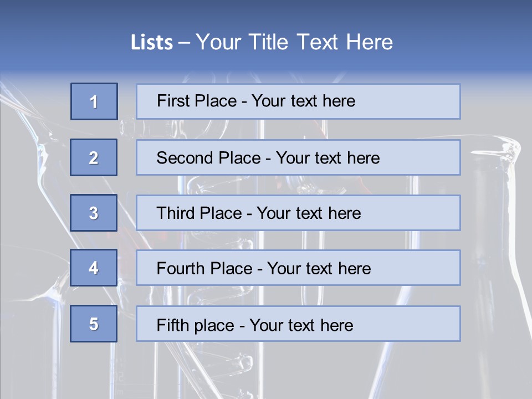Click the number 3 box
The width and height of the screenshot is (532, 399).
[94, 213]
